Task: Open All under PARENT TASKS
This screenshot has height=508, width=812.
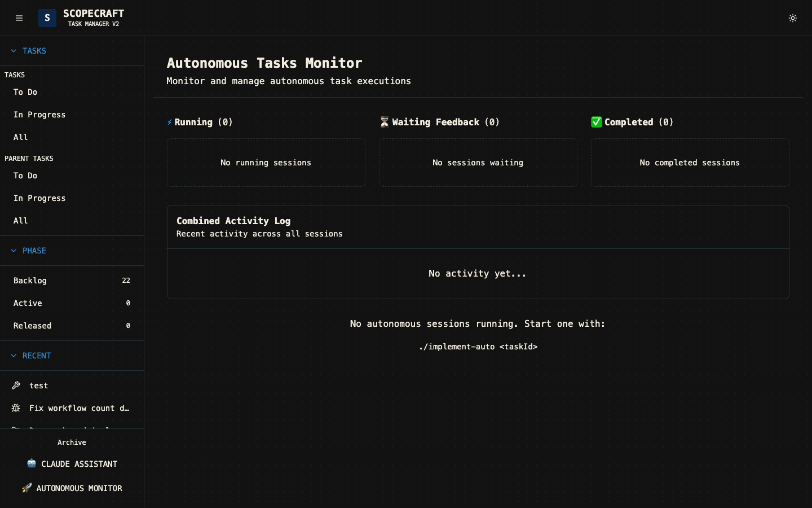Action: [72, 221]
